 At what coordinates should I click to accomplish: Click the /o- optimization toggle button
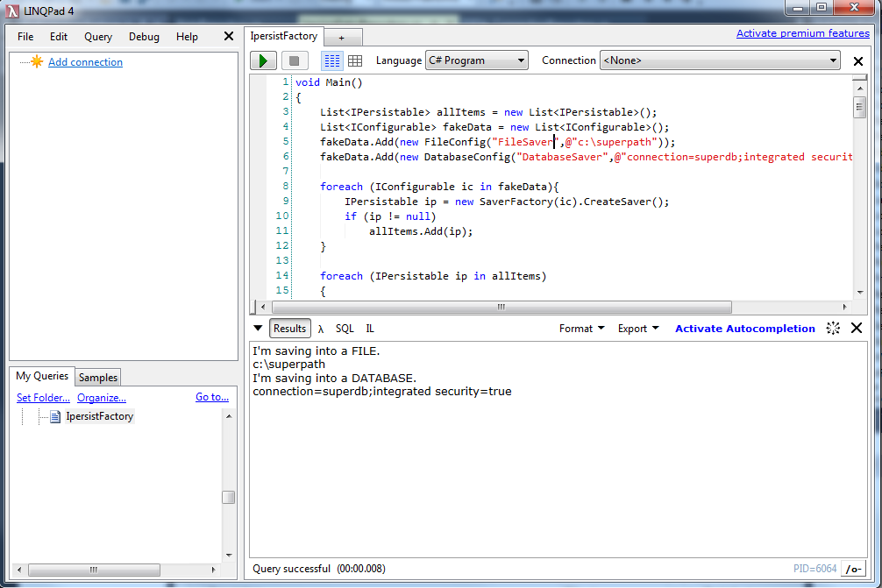click(854, 569)
